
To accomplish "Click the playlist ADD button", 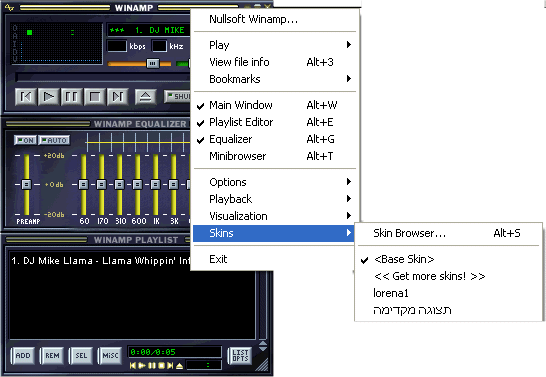I will tap(23, 355).
